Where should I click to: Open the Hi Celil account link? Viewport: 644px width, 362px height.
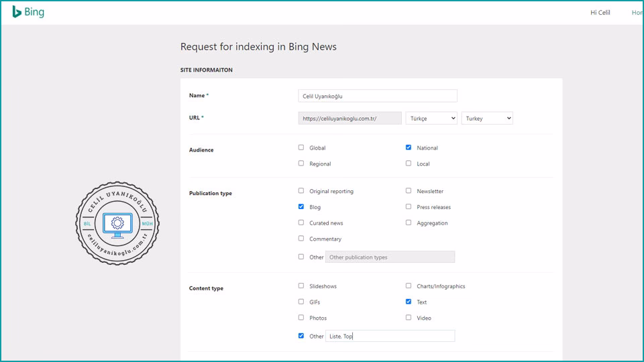[x=600, y=12]
